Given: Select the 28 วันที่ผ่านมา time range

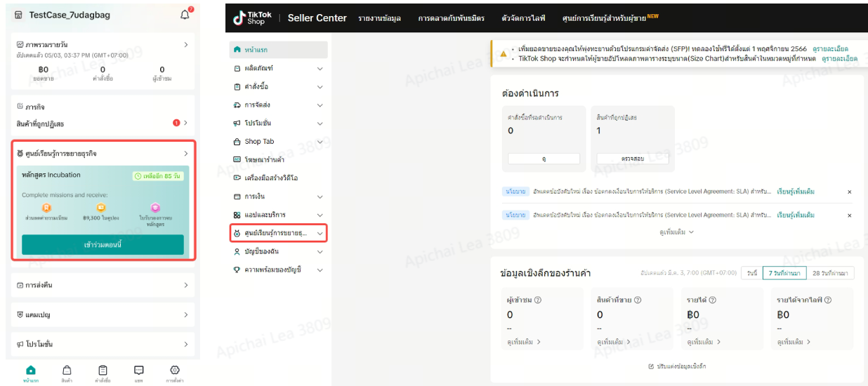Looking at the screenshot, I should 829,272.
